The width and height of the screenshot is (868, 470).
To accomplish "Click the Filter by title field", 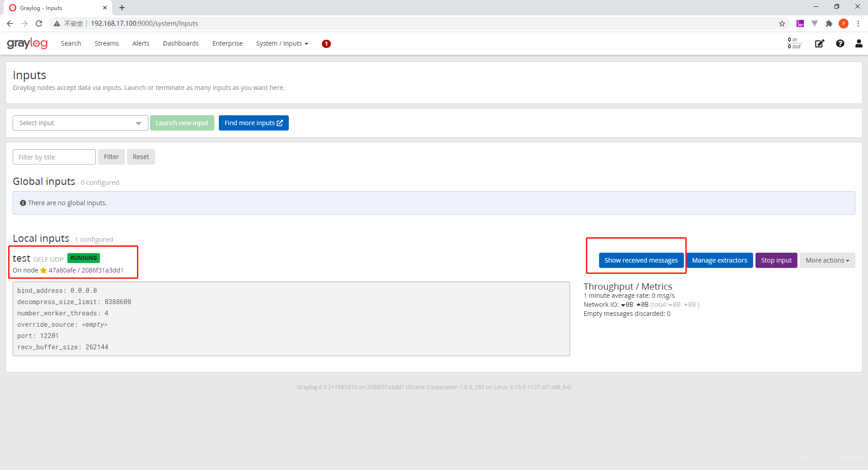I will (x=54, y=157).
